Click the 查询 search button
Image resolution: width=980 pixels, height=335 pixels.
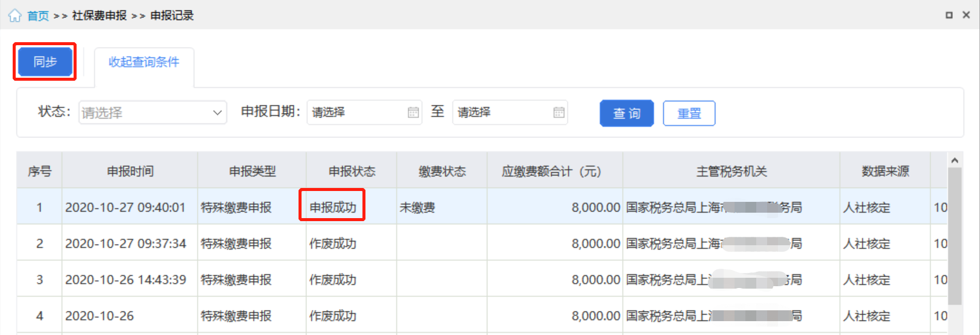tap(627, 113)
